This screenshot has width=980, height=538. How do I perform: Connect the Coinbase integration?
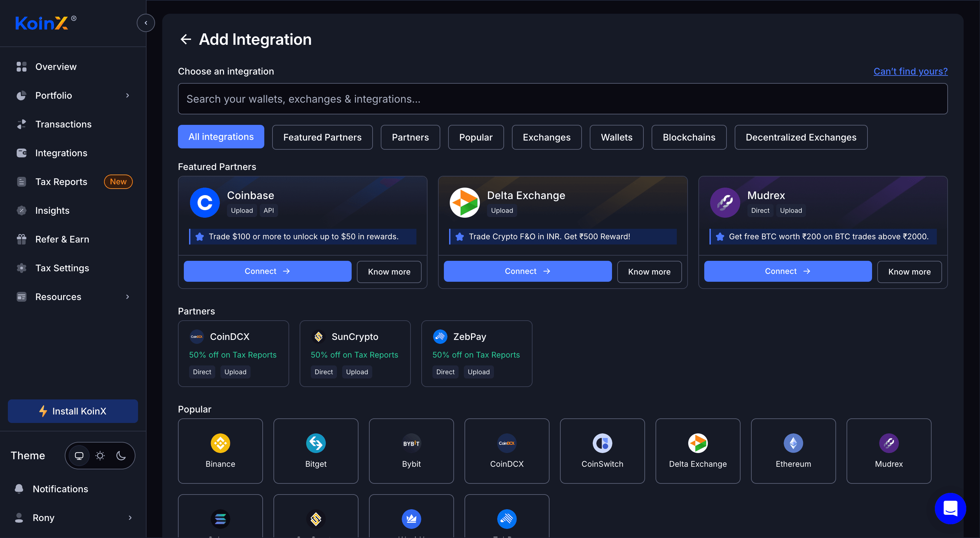coord(268,271)
